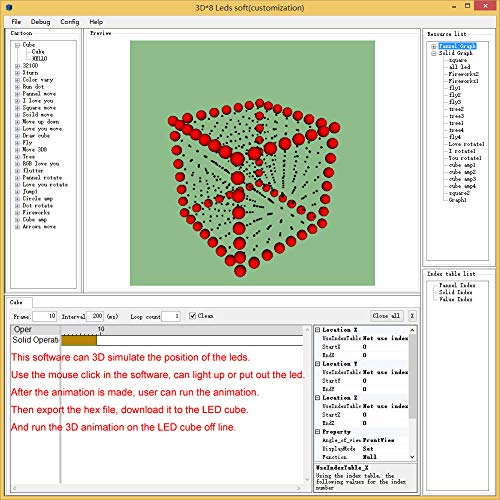
Task: Select the Cube child item in Cartoon tree
Action: coord(38,52)
